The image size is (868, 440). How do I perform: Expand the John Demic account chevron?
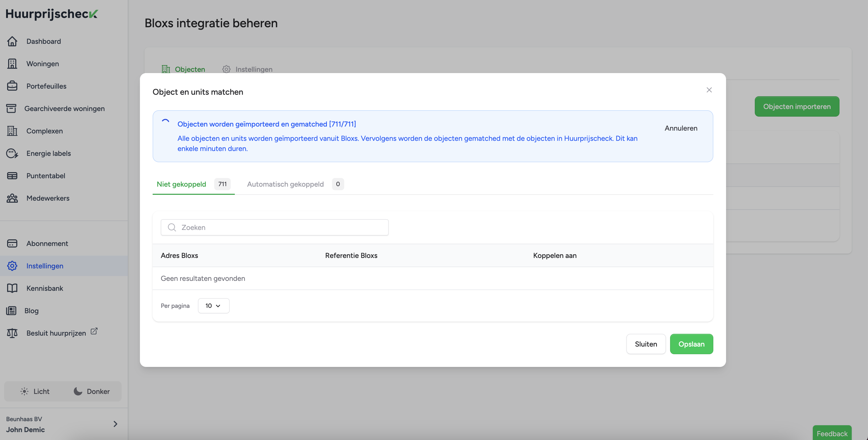[115, 424]
